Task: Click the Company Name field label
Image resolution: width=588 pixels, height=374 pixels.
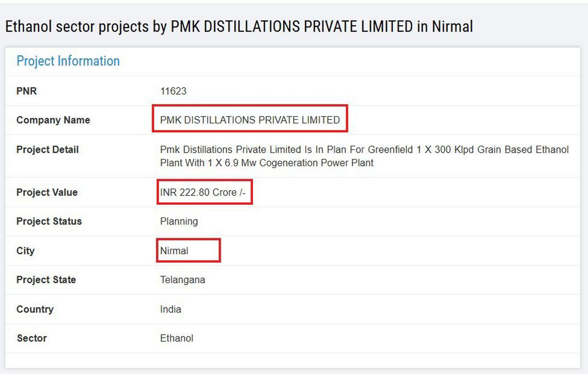Action: pos(53,120)
